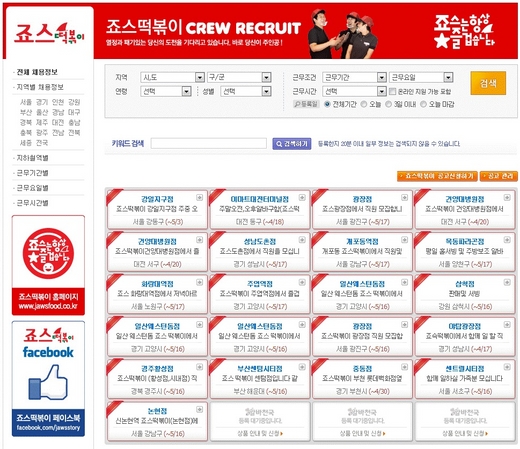Check the 온라인 지원 가능 포함 checkbox
Screen dimensions: 520x449
[393, 91]
